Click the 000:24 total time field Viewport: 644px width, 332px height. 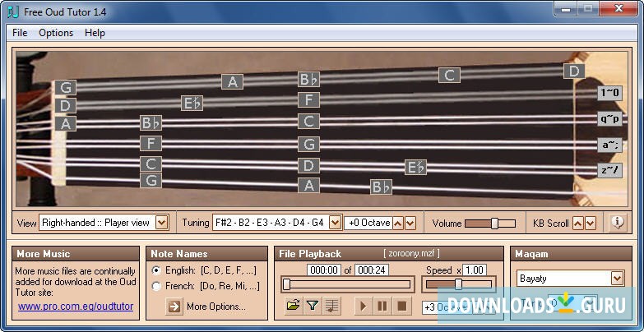pos(372,270)
